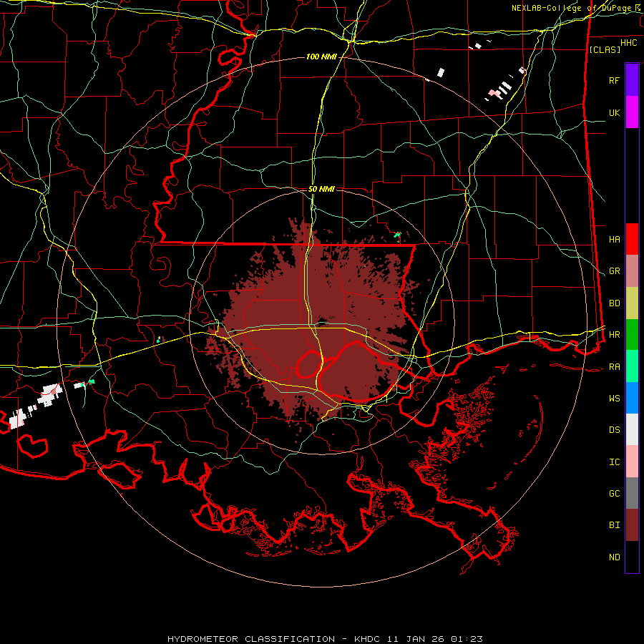The image size is (644, 644).
Task: Click the HHC product code label
Action: pyautogui.click(x=628, y=43)
